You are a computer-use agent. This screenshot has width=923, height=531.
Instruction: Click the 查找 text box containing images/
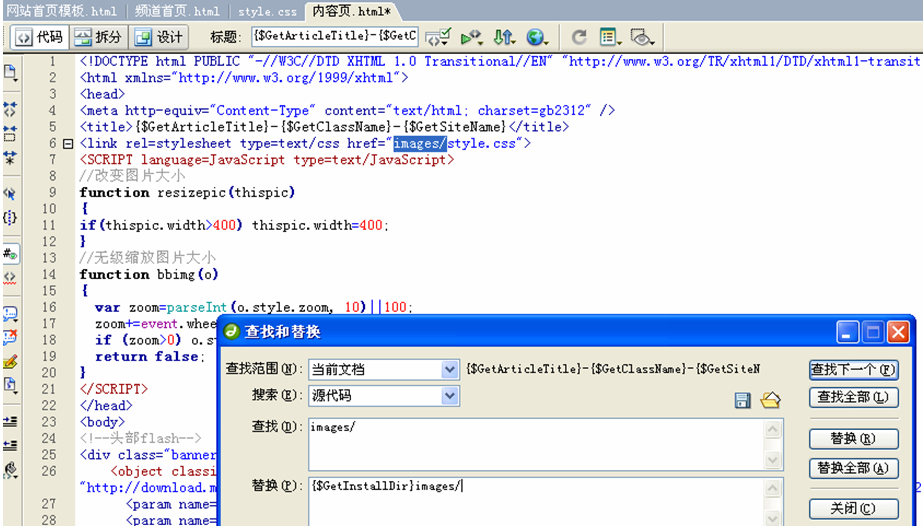tap(536, 444)
